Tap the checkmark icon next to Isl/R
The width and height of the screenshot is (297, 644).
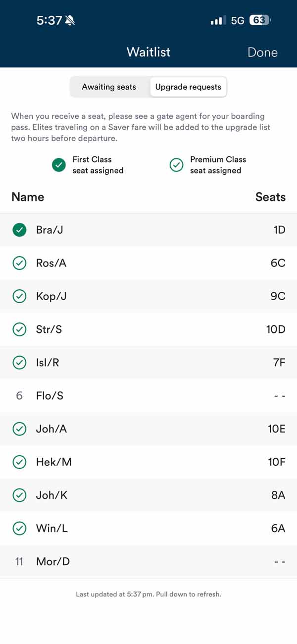point(19,363)
